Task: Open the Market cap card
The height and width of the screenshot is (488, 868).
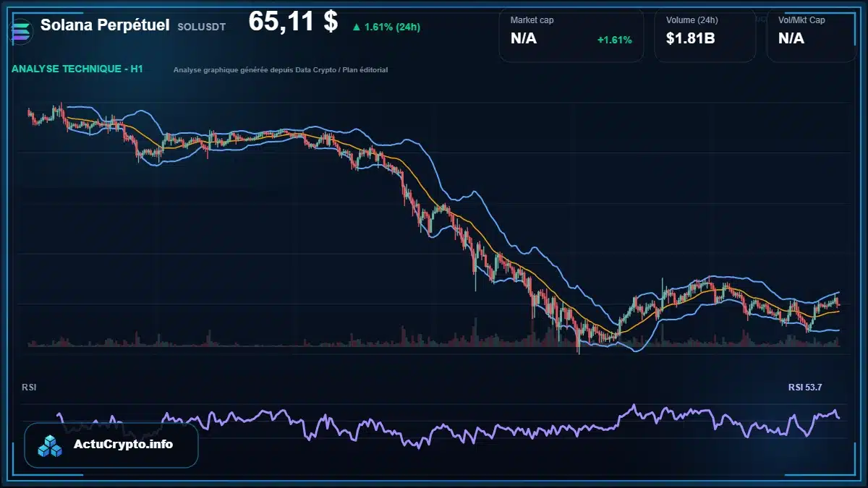Action: (x=571, y=35)
